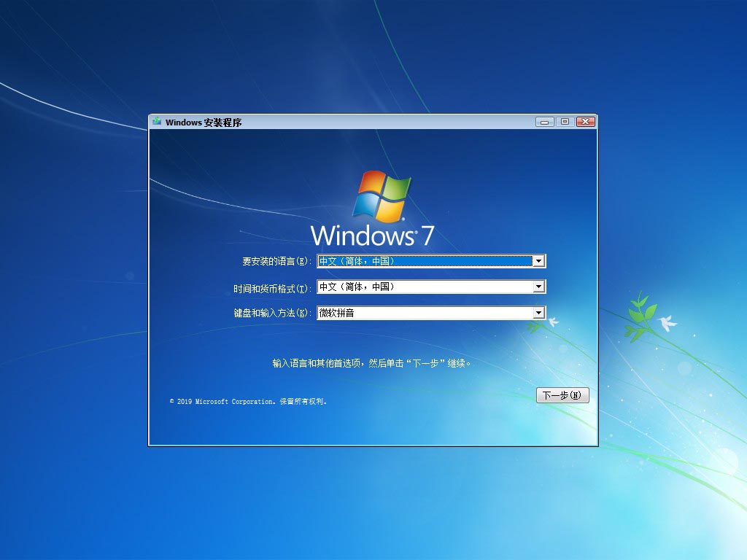
Task: Click the installer icon in the title bar
Action: [157, 122]
